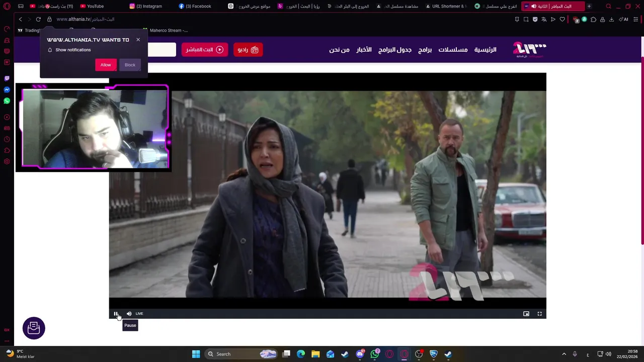Block notifications from althania.tv
Image resolution: width=644 pixels, height=362 pixels.
coord(130,65)
